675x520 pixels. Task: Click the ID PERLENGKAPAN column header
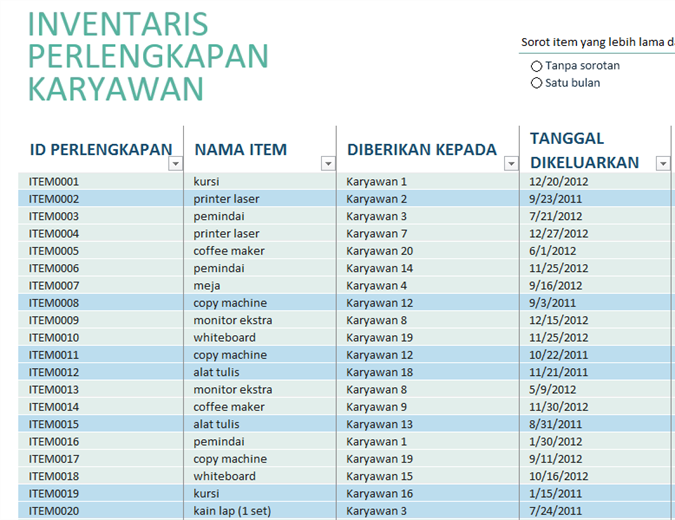coord(101,149)
